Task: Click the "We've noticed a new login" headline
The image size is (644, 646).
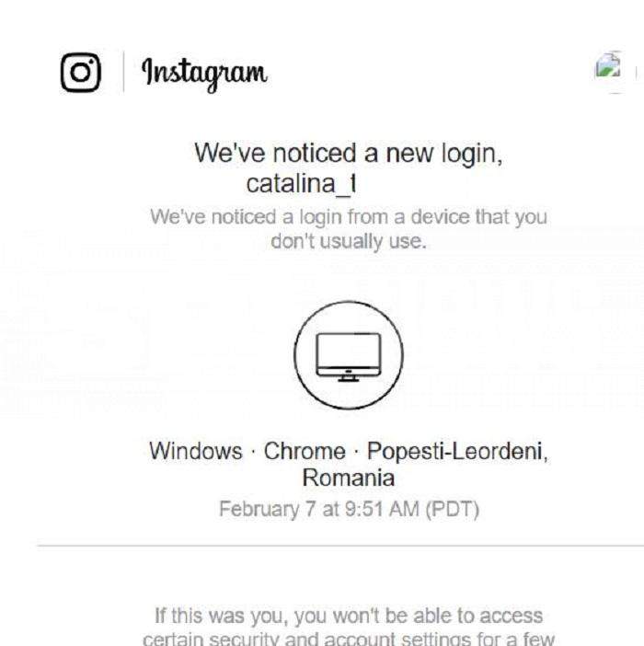Action: [x=348, y=153]
